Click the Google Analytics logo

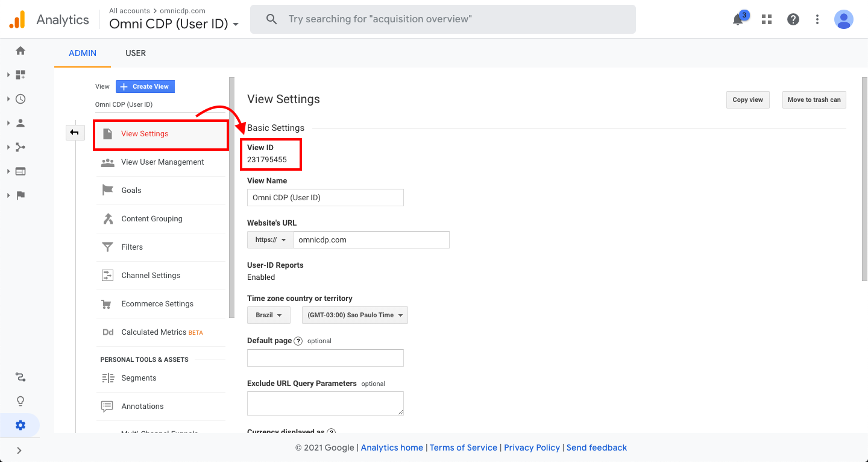click(17, 19)
